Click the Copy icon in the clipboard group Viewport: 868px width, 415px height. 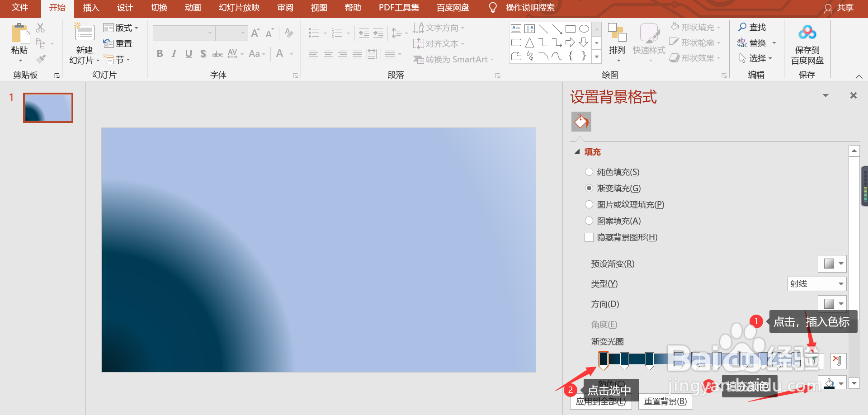41,43
